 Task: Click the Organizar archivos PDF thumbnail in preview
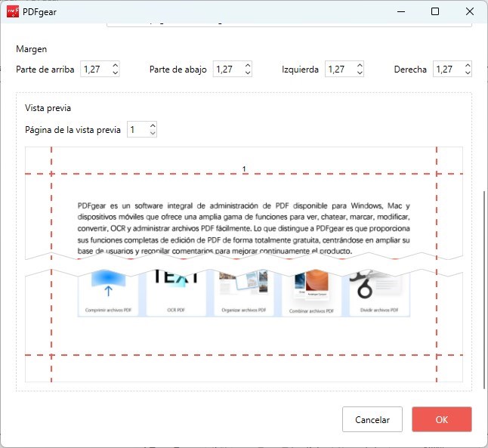click(x=244, y=292)
